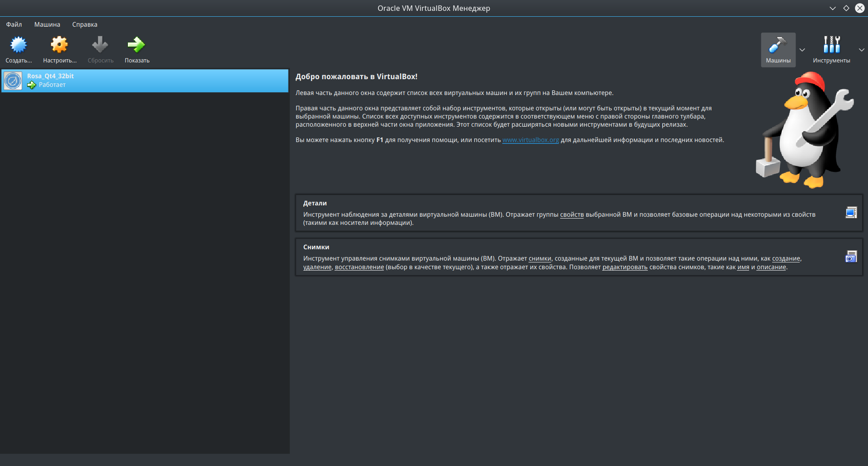
Task: Click the heading Добро пожаловать в VirtualBox!
Action: [356, 76]
